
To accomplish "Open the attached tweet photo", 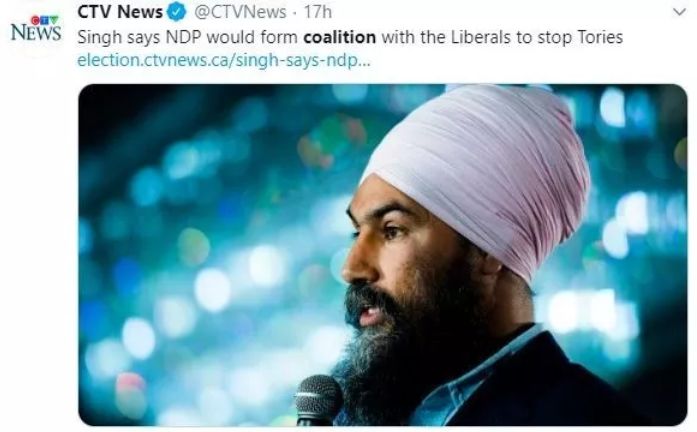I will tap(383, 255).
